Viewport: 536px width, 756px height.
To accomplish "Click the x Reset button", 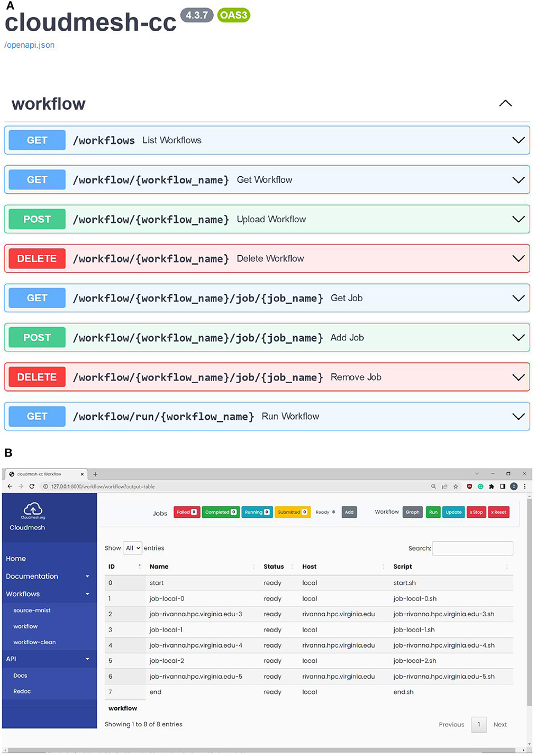I will pyautogui.click(x=498, y=512).
